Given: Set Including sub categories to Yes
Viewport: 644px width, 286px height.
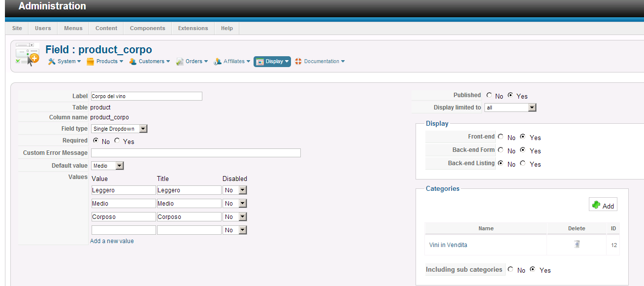Looking at the screenshot, I should tap(532, 269).
